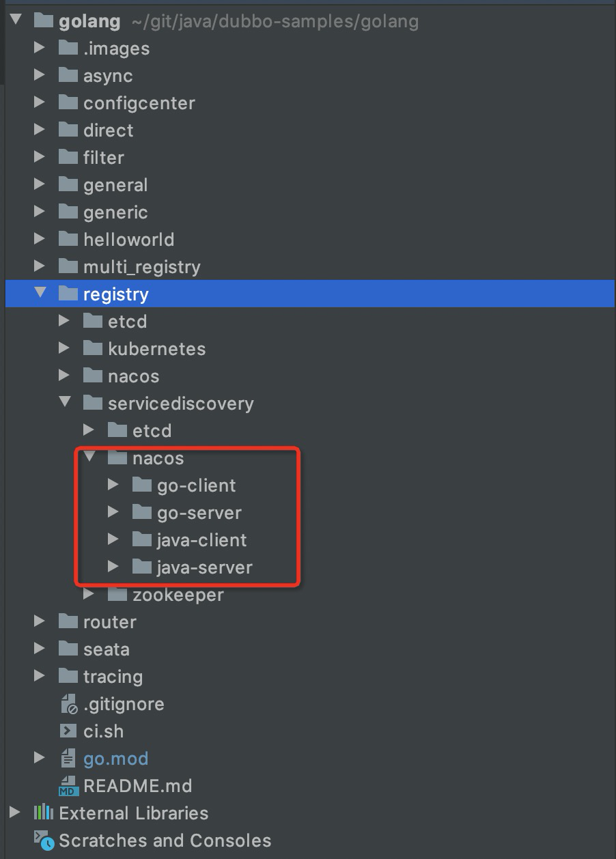The image size is (616, 859).
Task: Click the golang root folder icon
Action: 44,21
